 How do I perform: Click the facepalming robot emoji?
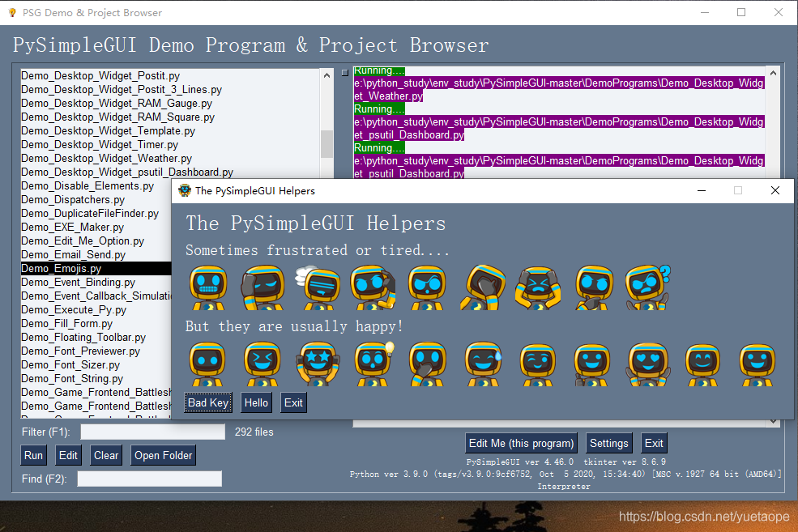(x=263, y=287)
